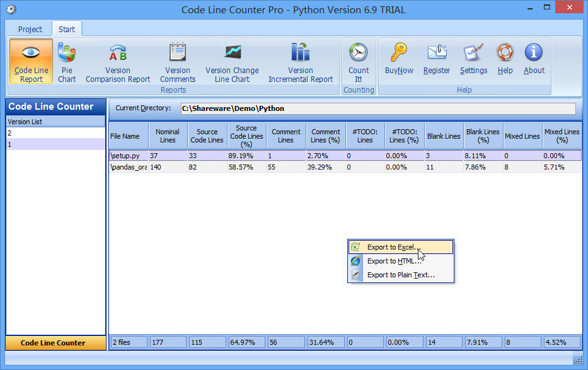Viewport: 588px width, 370px height.
Task: Select version 2 in Version List
Action: click(56, 133)
